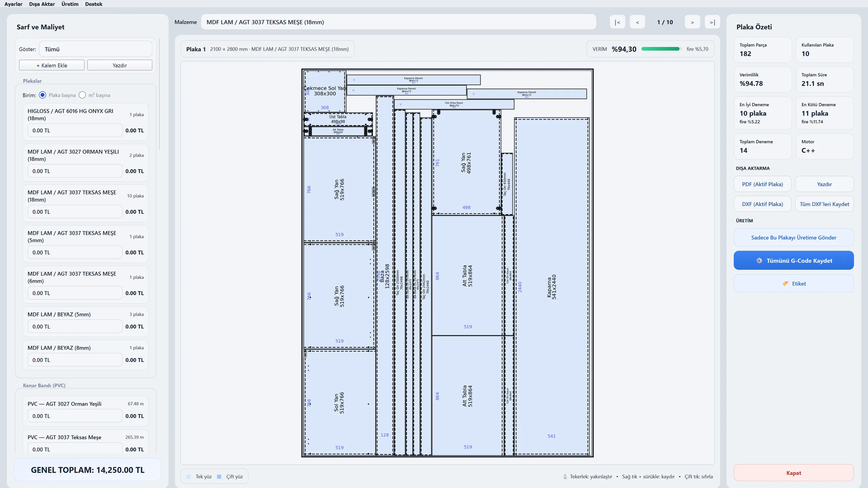Screen dimensions: 868x488
Task: Select the Plaka başına radio button
Action: point(42,95)
